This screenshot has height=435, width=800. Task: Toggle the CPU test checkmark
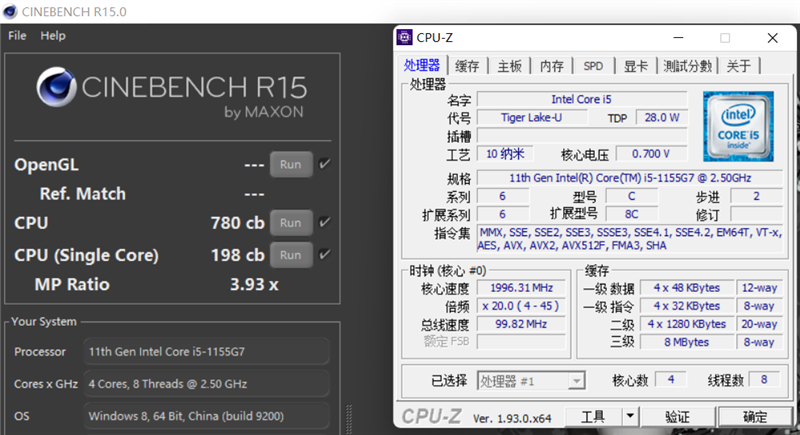click(x=324, y=223)
